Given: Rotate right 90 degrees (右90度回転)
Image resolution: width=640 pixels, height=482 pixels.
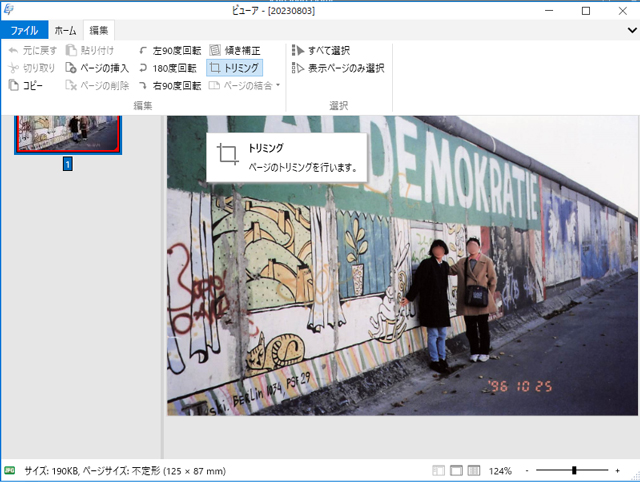Looking at the screenshot, I should pyautogui.click(x=170, y=85).
